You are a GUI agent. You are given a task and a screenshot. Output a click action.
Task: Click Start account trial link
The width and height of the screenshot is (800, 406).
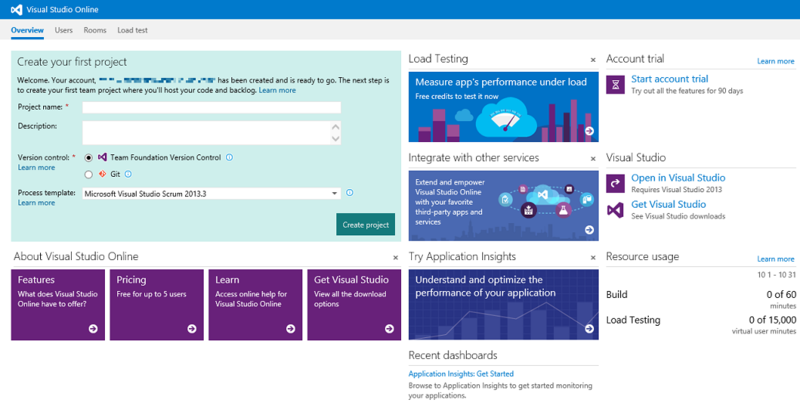tap(669, 79)
